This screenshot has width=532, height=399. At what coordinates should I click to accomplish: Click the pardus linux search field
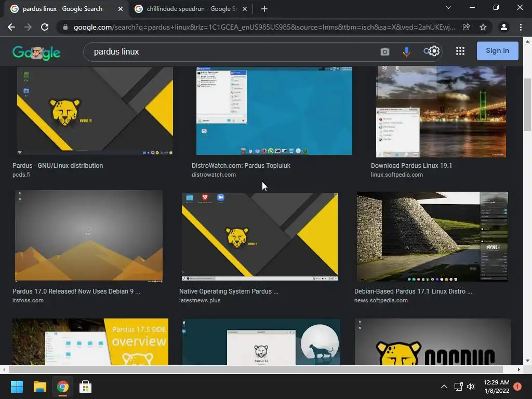[231, 52]
